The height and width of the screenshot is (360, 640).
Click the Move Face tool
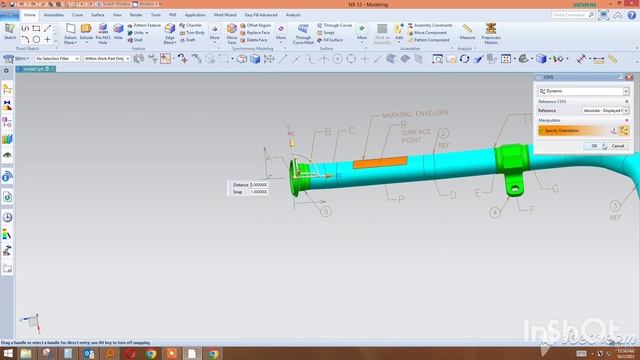(x=232, y=33)
